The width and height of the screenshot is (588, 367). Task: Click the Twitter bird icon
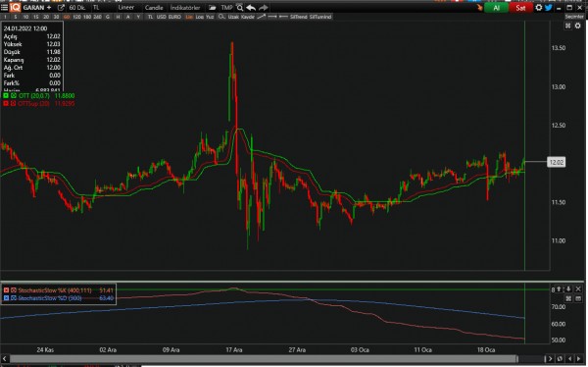tap(548, 8)
